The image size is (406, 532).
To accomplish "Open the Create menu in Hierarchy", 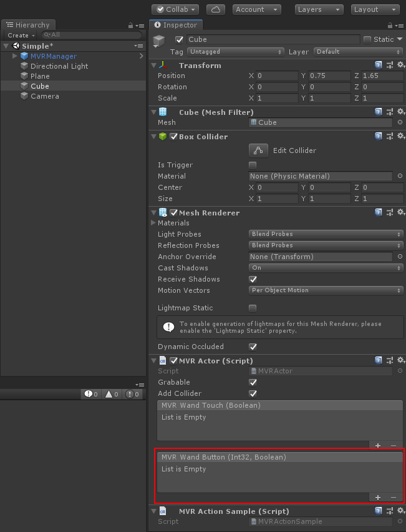I will (x=21, y=36).
